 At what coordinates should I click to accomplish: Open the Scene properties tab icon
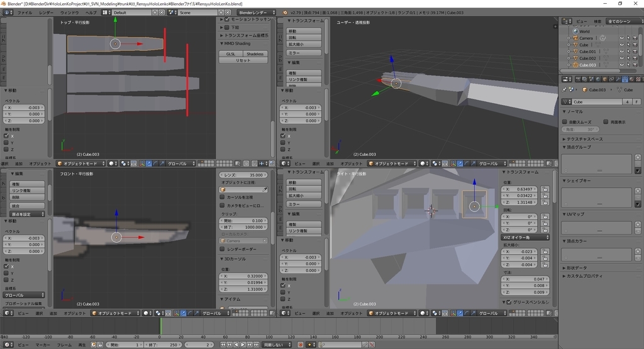tap(591, 79)
